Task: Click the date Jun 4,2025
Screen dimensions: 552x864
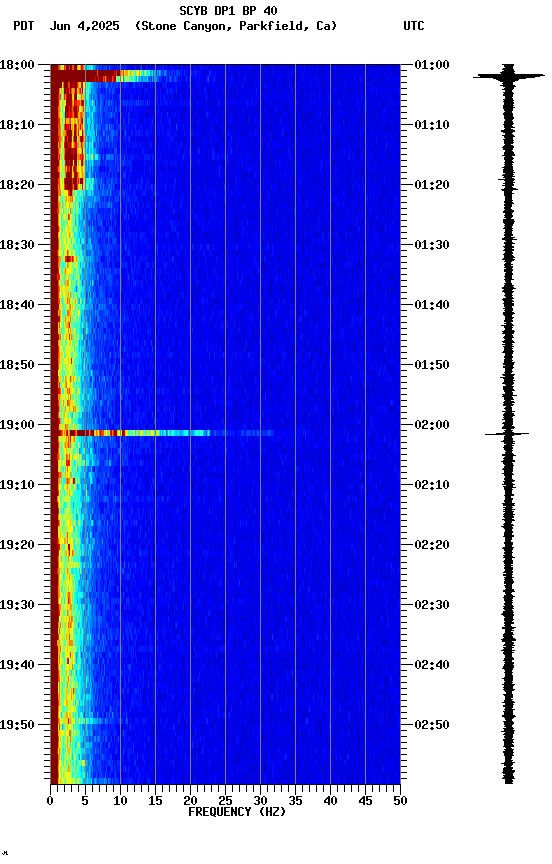Action: [84, 26]
